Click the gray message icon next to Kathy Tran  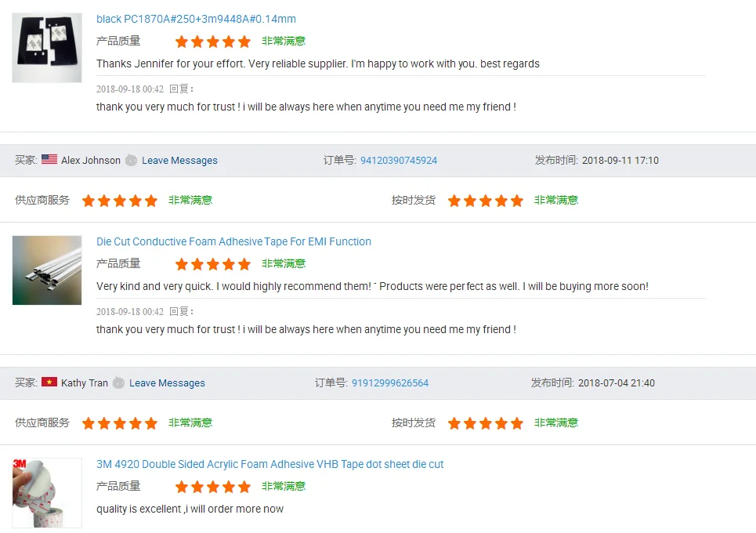pyautogui.click(x=118, y=383)
